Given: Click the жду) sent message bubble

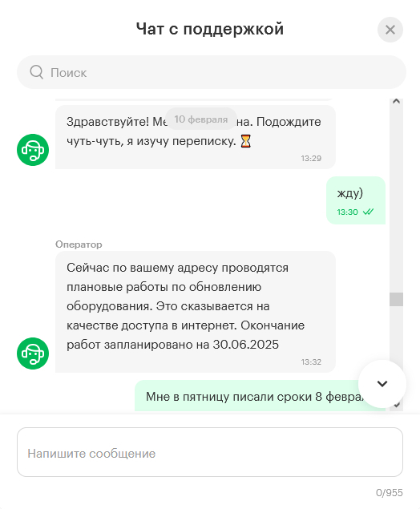Looking at the screenshot, I should (x=356, y=200).
